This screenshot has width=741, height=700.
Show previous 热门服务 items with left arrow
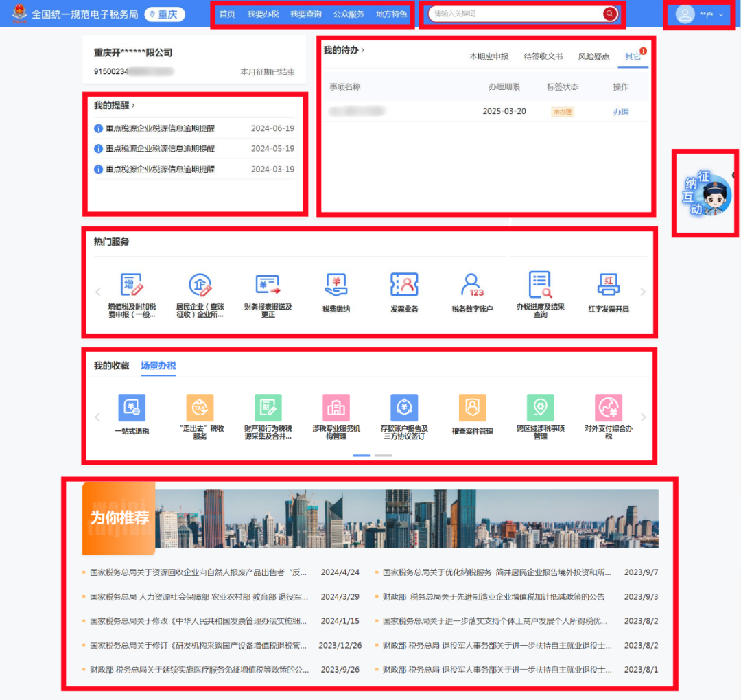98,292
